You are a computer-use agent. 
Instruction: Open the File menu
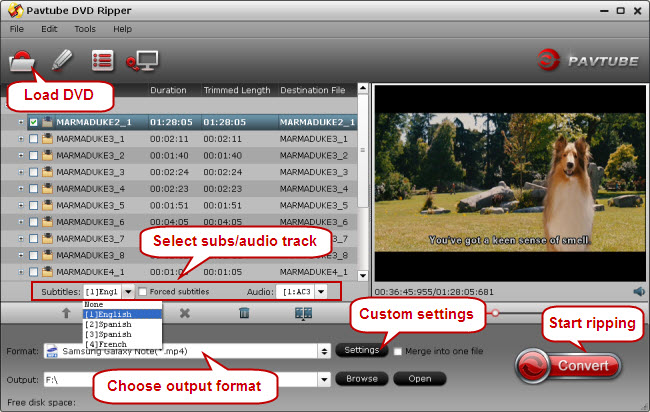pyautogui.click(x=17, y=29)
